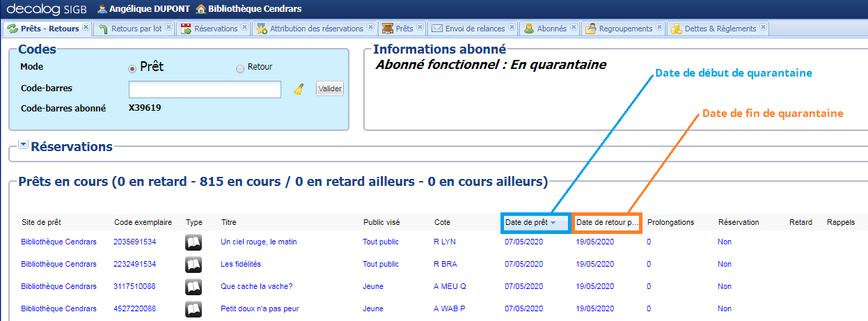Image resolution: width=868 pixels, height=321 pixels.
Task: Open exemplaire link 2232491534
Action: tap(135, 265)
